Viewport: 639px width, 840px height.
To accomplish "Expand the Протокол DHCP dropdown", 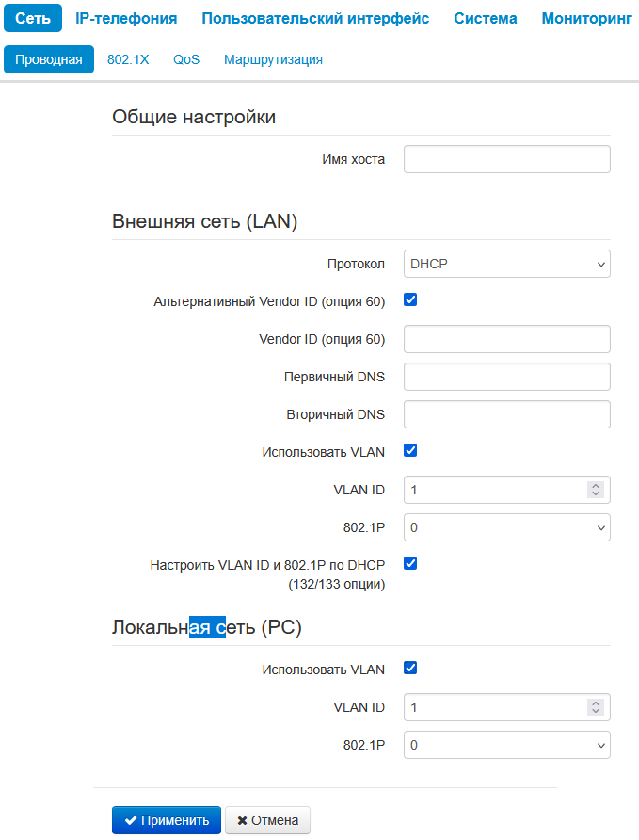I will (x=506, y=264).
